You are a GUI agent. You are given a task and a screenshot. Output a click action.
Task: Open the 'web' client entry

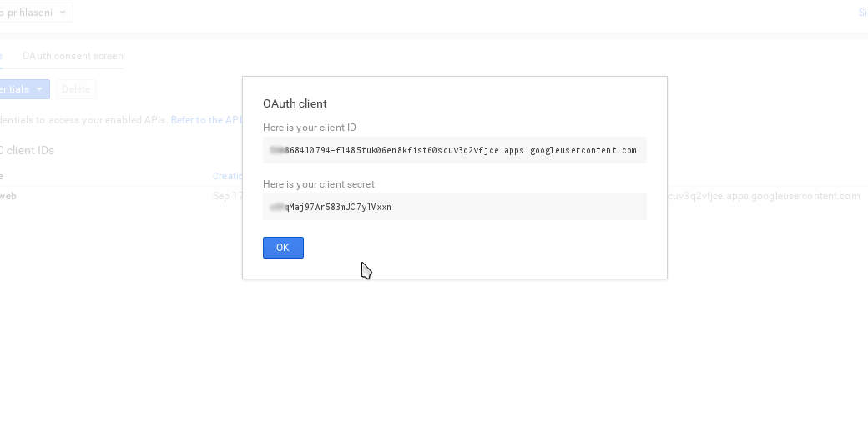8,196
